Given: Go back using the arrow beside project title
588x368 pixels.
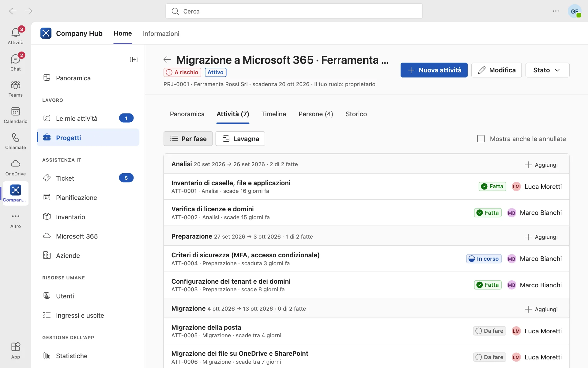Looking at the screenshot, I should point(167,59).
